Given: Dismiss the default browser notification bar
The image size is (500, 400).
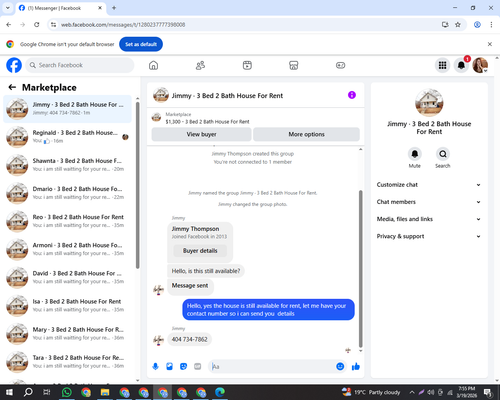Looking at the screenshot, I should point(490,44).
